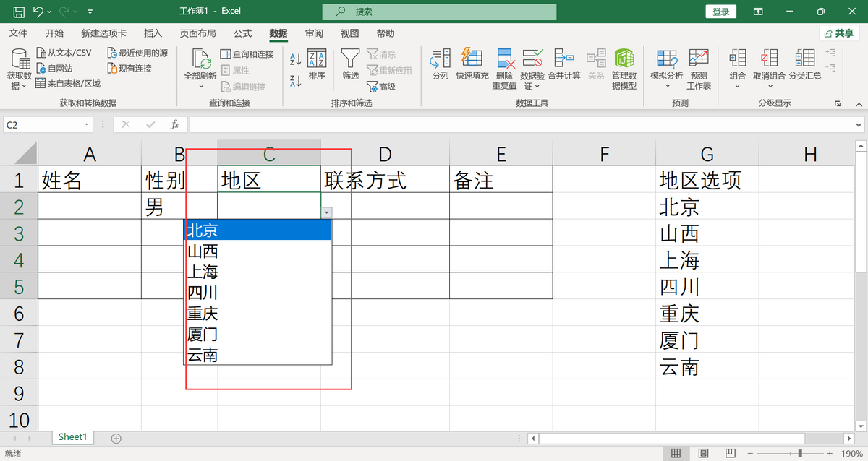Select cell G5 containing 四川
The width and height of the screenshot is (868, 461).
pos(707,287)
